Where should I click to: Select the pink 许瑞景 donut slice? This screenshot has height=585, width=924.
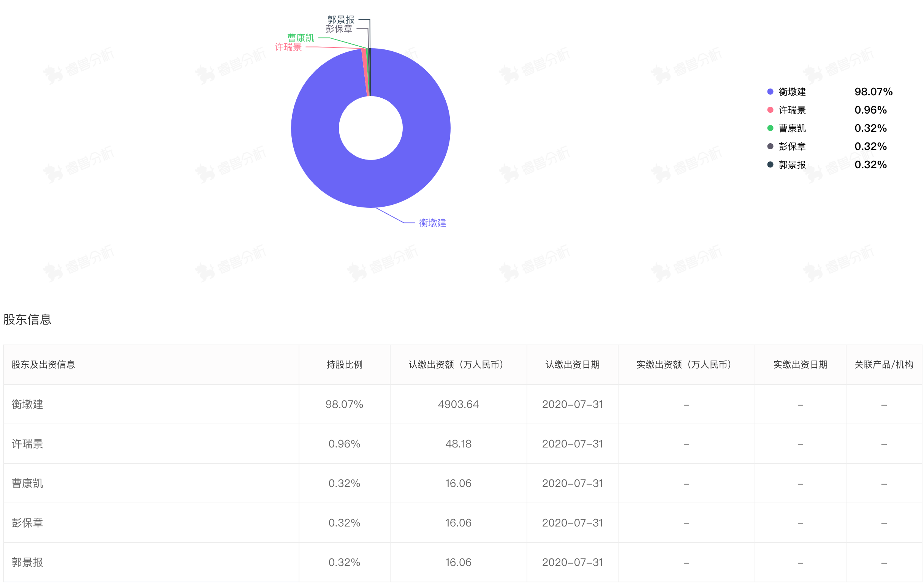365,72
